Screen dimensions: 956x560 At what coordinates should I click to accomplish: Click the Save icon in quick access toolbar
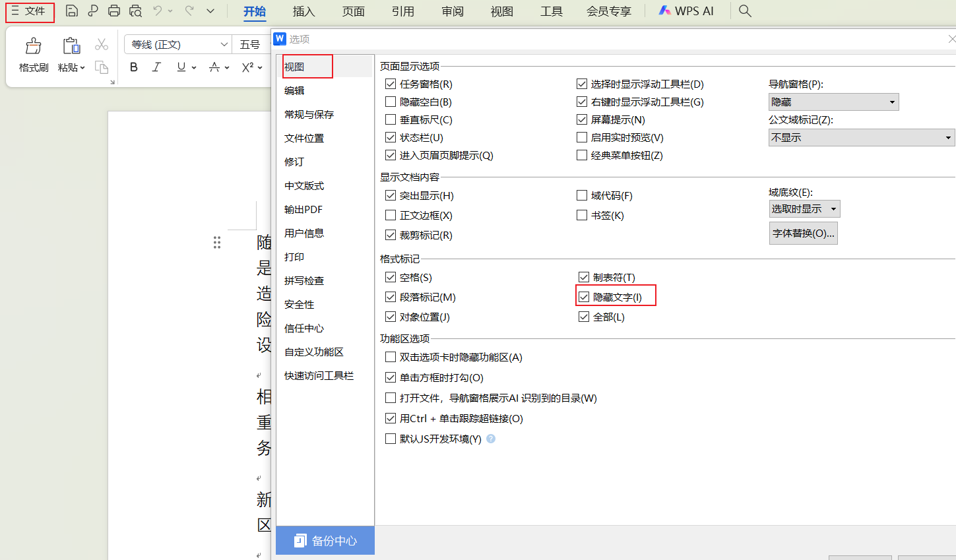(72, 11)
